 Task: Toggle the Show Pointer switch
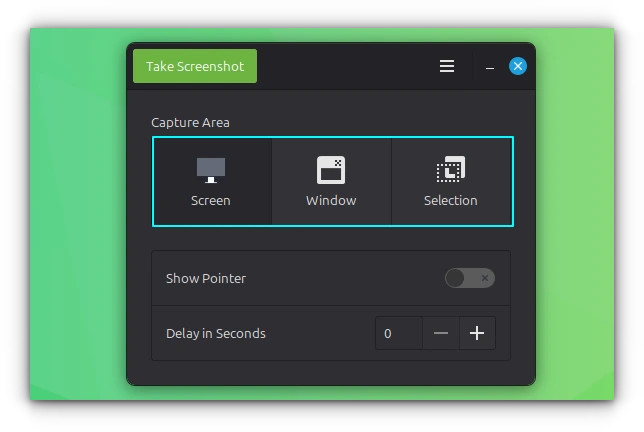click(469, 278)
